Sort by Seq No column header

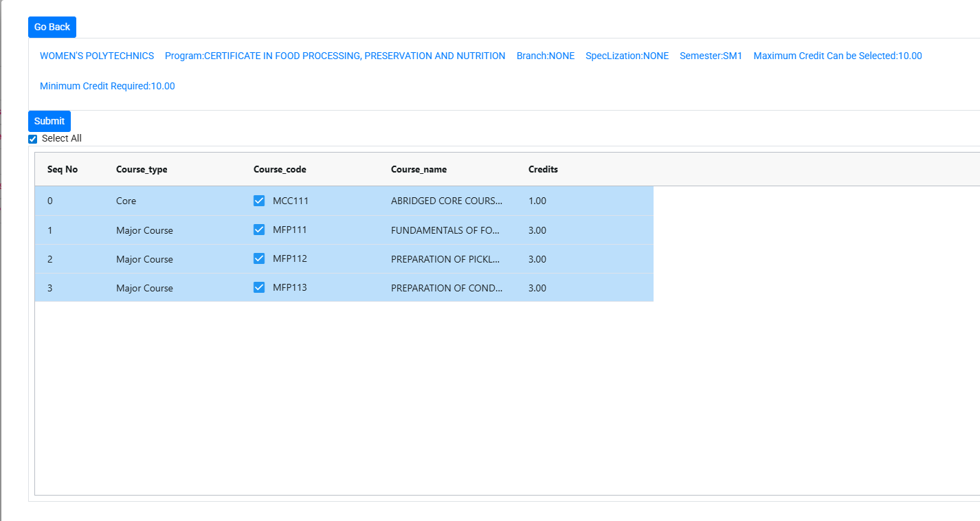point(63,169)
